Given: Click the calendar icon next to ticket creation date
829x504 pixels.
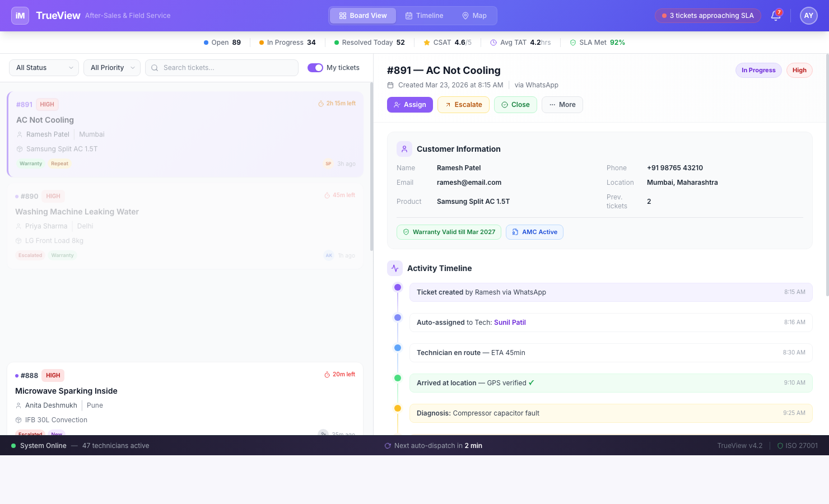Looking at the screenshot, I should (390, 85).
